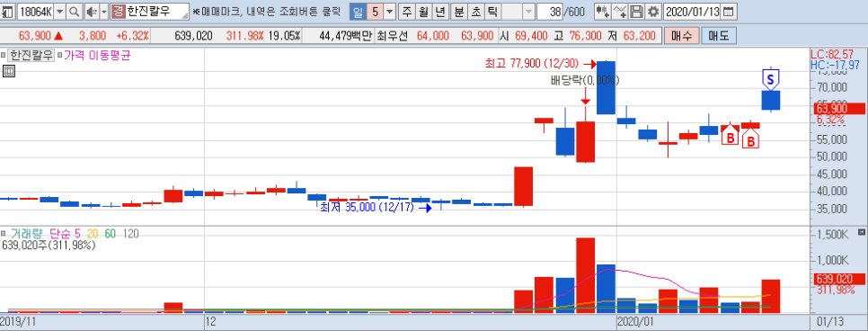
Task: Click the 매수 buy button
Action: point(681,36)
